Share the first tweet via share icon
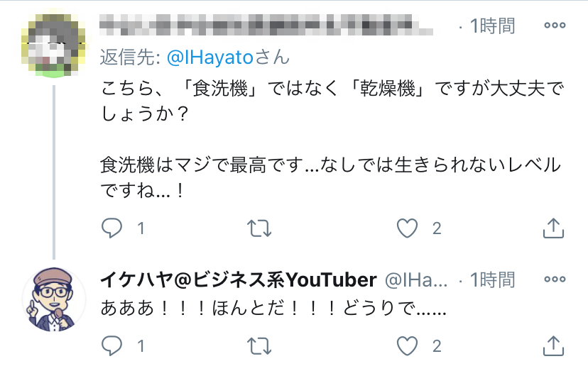The width and height of the screenshot is (588, 371). point(553,228)
